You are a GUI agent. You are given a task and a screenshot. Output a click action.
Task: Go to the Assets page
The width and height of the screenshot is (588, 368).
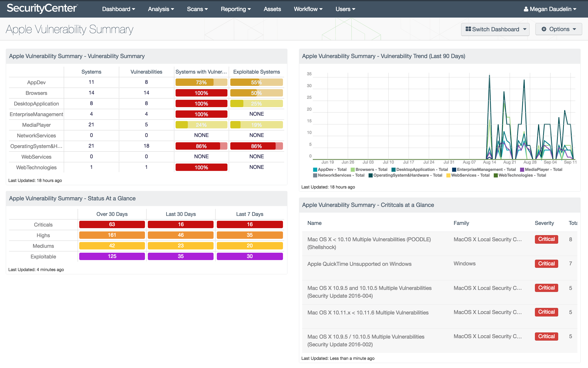[x=272, y=9]
